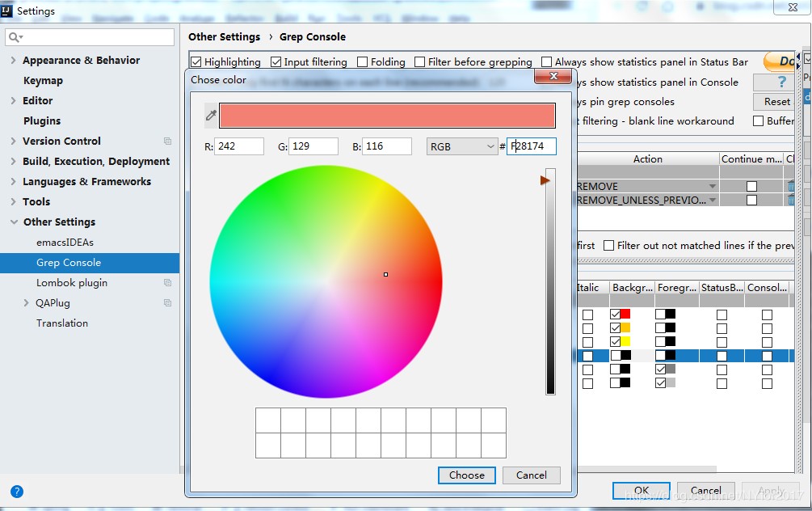Click the search magnifier icon in settings
This screenshot has width=812, height=511.
pyautogui.click(x=15, y=37)
